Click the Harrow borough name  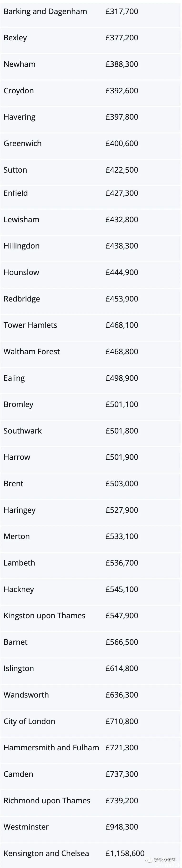[x=17, y=457]
